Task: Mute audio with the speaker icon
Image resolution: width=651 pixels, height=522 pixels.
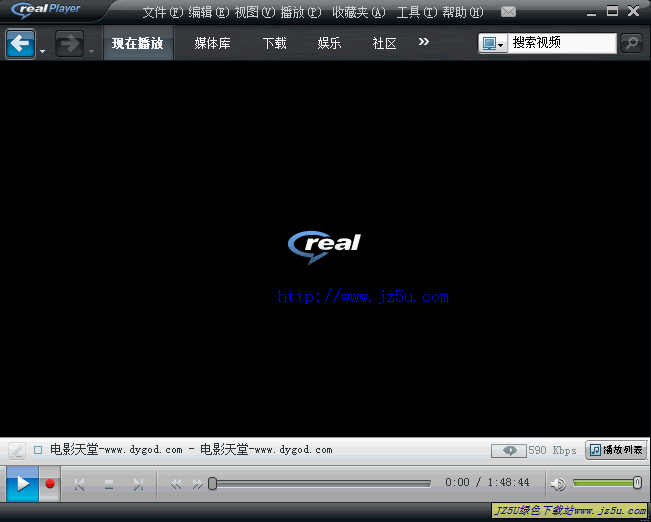Action: click(558, 484)
